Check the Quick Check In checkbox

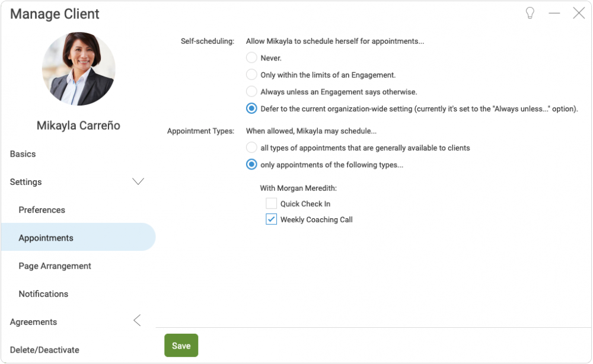272,203
